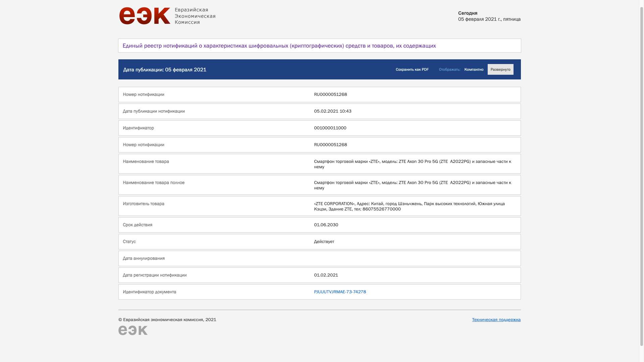Click the Статус value Действует
644x362 pixels.
(x=324, y=242)
